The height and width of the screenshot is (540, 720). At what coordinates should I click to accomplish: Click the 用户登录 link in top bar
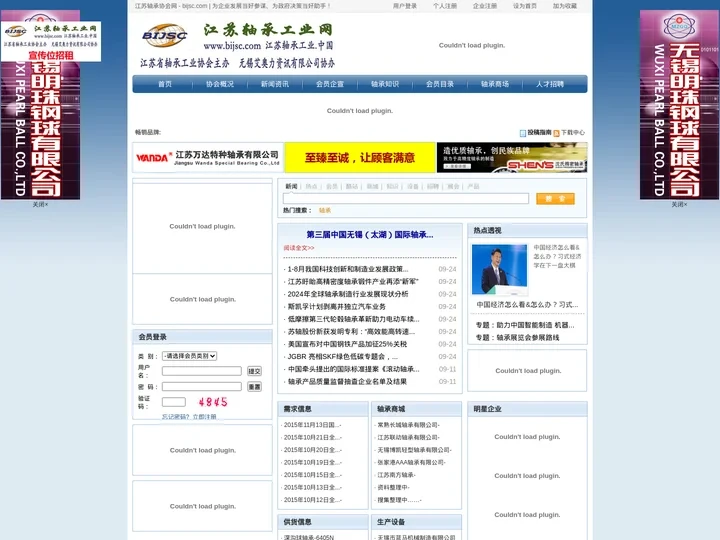(405, 6)
